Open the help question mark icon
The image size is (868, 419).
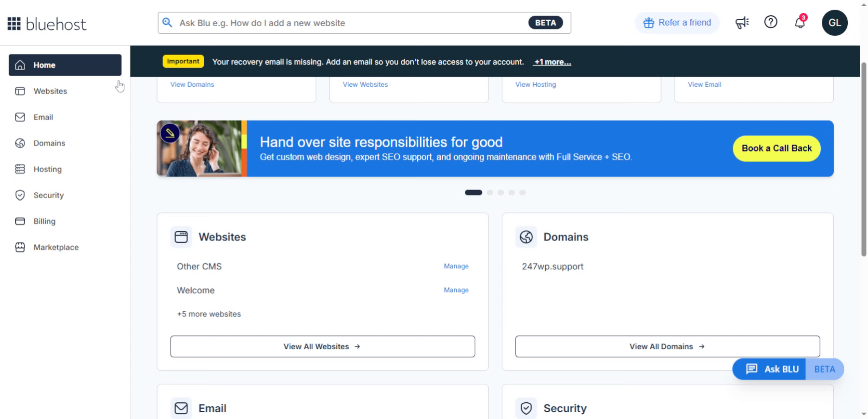point(771,22)
